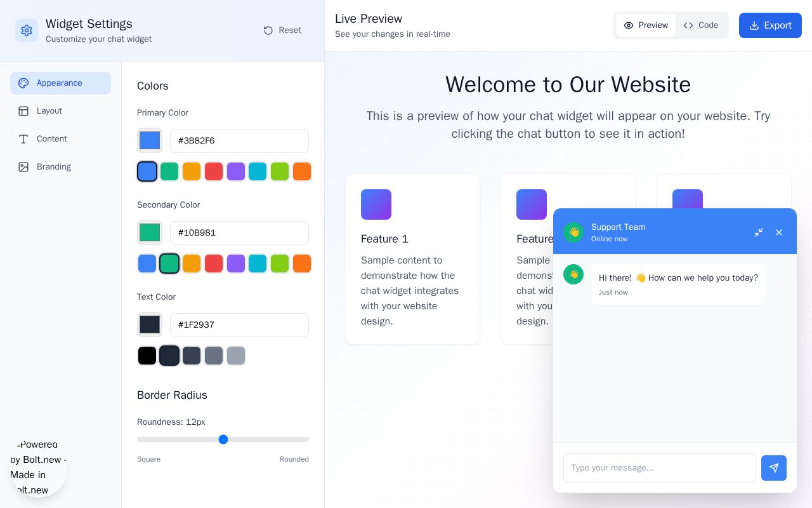Switch to Preview mode
Screen dimensions: 812x508
(646, 25)
